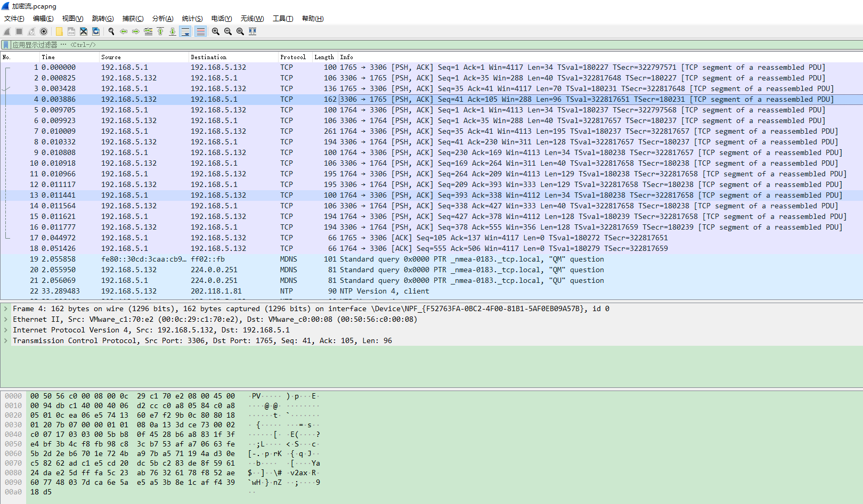Viewport: 863px width, 504px height.
Task: Stop capture with the square icon
Action: 19,31
